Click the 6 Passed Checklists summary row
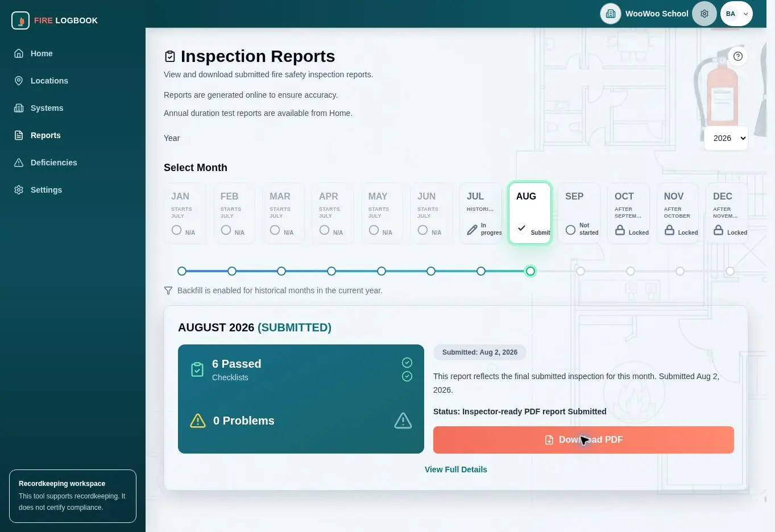Viewport: 775px width, 532px height. [301, 369]
